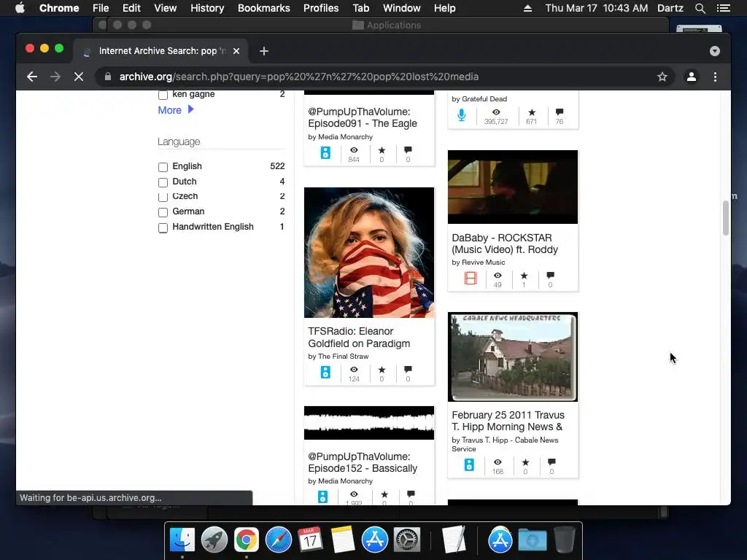Open Chrome three-dot menu

pyautogui.click(x=715, y=77)
